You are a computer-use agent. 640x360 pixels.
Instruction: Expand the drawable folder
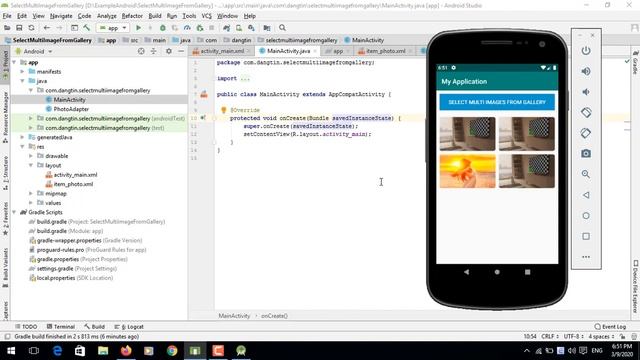coord(31,156)
